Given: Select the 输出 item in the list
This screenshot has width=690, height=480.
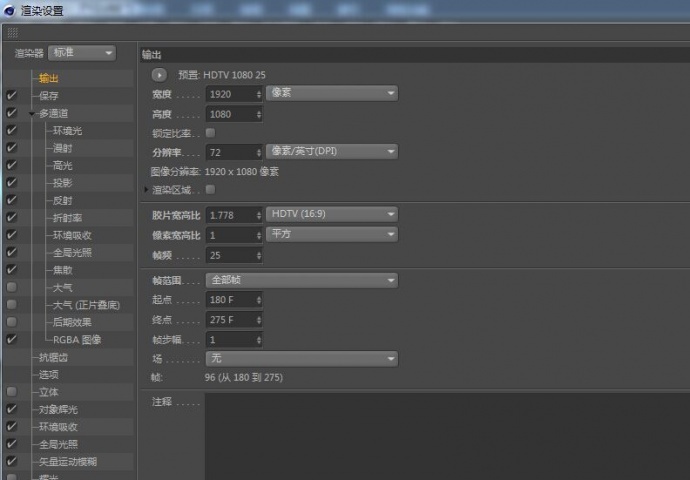Looking at the screenshot, I should point(48,78).
